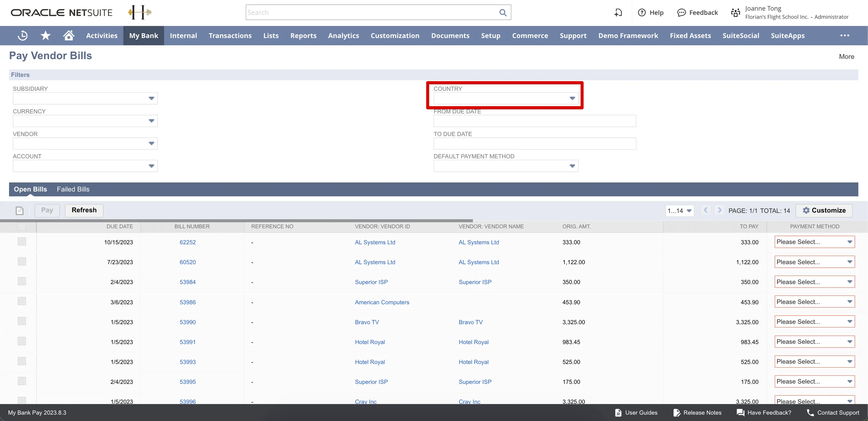868x421 pixels.
Task: Expand the Country filter dropdown
Action: point(572,98)
